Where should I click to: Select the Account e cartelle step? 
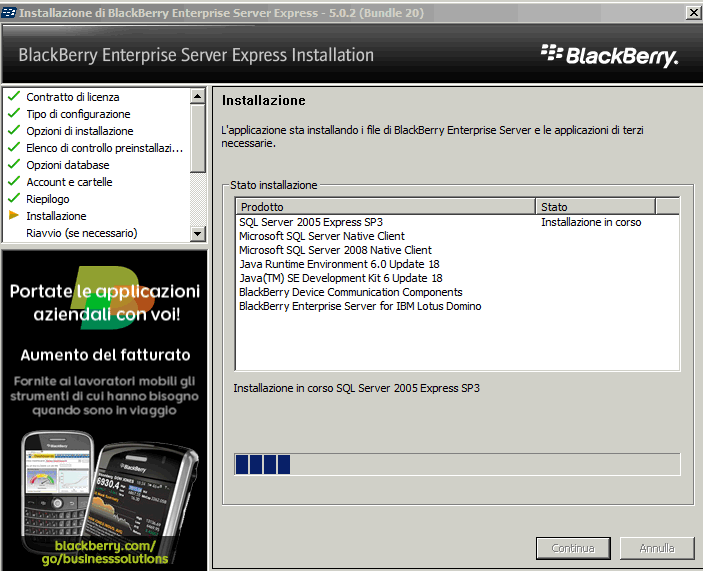tap(69, 182)
